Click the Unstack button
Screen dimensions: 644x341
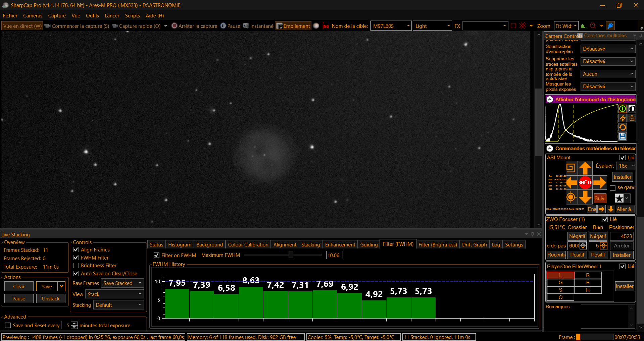(x=51, y=298)
